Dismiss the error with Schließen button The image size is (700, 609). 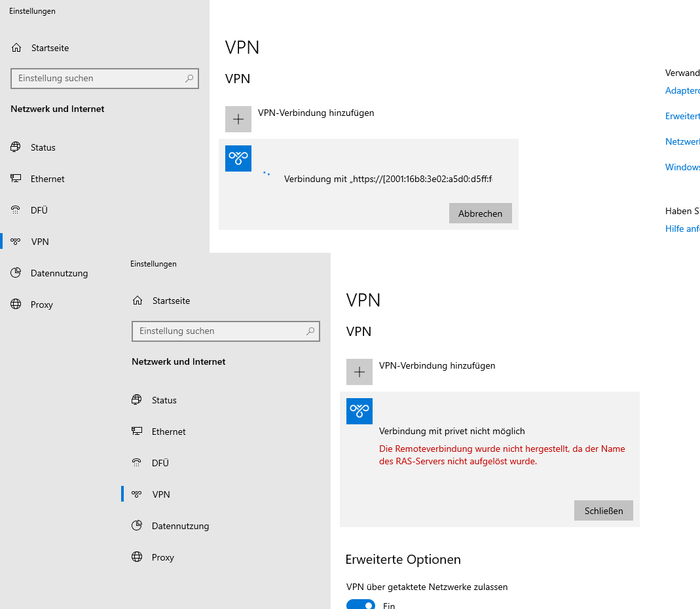(604, 511)
